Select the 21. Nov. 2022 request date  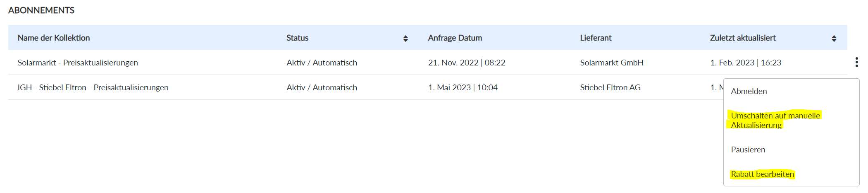click(466, 63)
